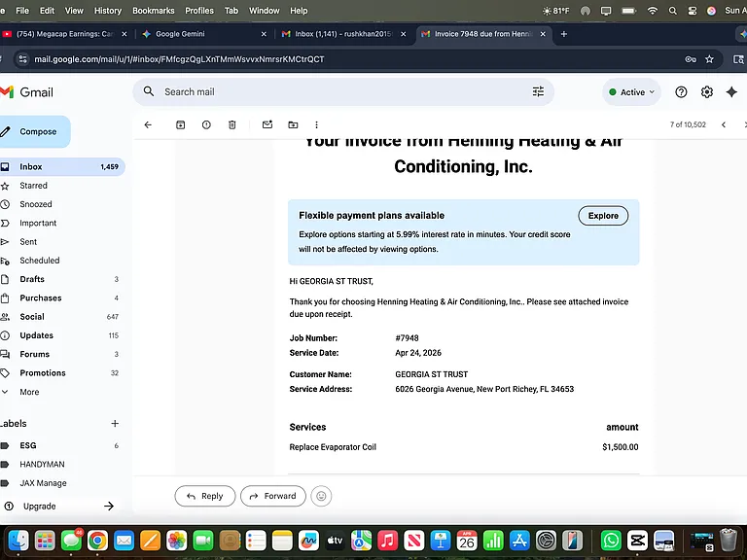Focus the Search mail field
The width and height of the screenshot is (747, 560).
(x=343, y=92)
